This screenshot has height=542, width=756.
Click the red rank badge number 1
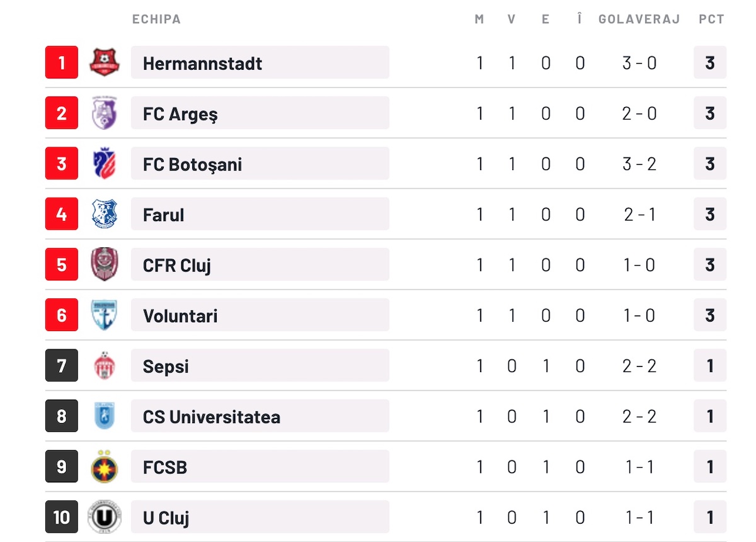(62, 62)
